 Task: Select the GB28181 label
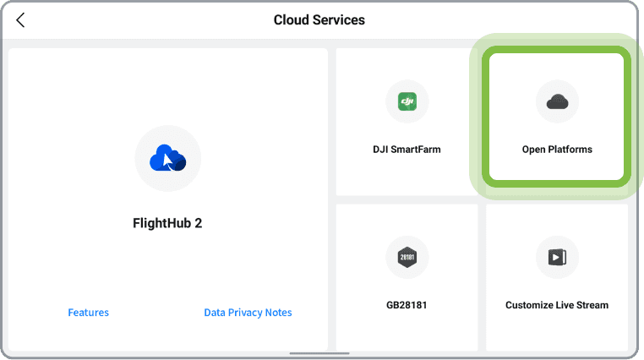407,305
